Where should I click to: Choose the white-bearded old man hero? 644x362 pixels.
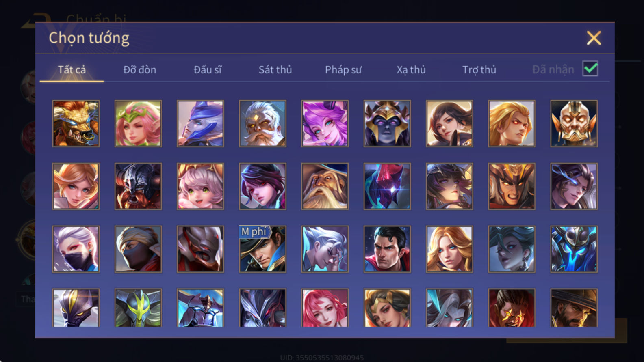point(262,123)
